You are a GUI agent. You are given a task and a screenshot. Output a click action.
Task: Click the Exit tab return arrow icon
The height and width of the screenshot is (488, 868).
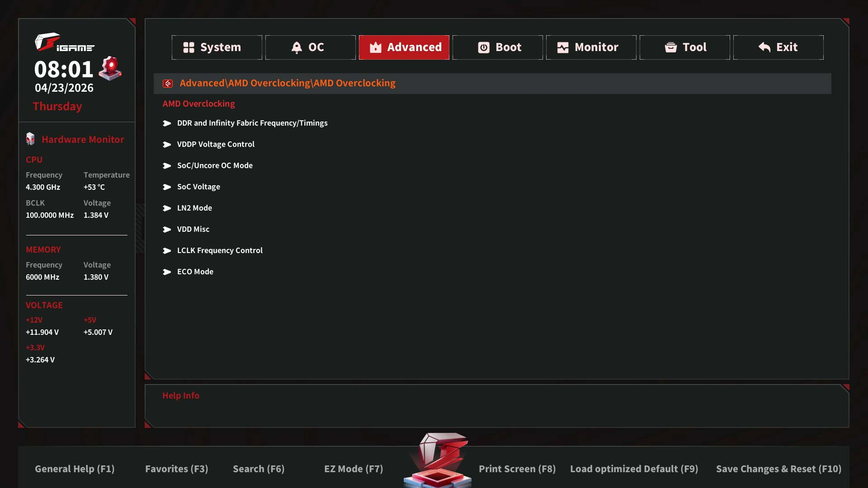click(x=764, y=47)
